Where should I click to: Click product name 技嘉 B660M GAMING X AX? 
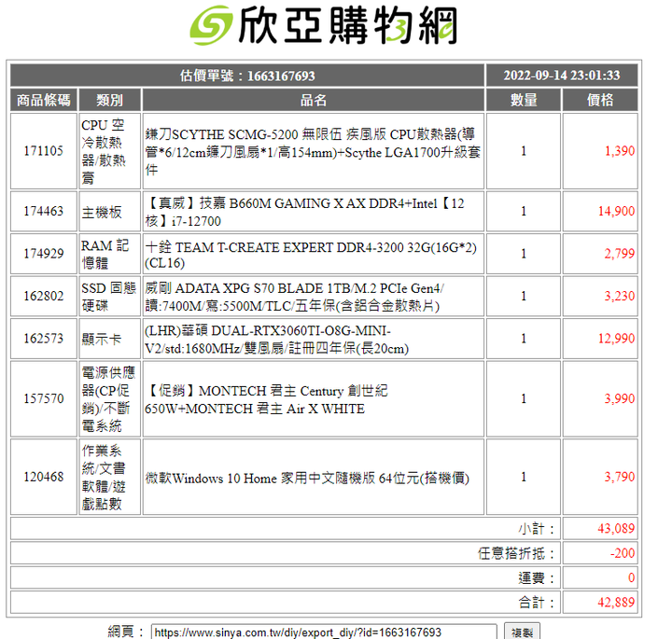coord(304,212)
